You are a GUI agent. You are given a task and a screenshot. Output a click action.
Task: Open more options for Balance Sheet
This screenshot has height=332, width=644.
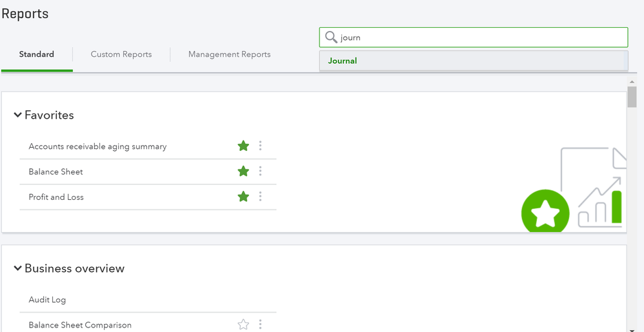(x=260, y=171)
